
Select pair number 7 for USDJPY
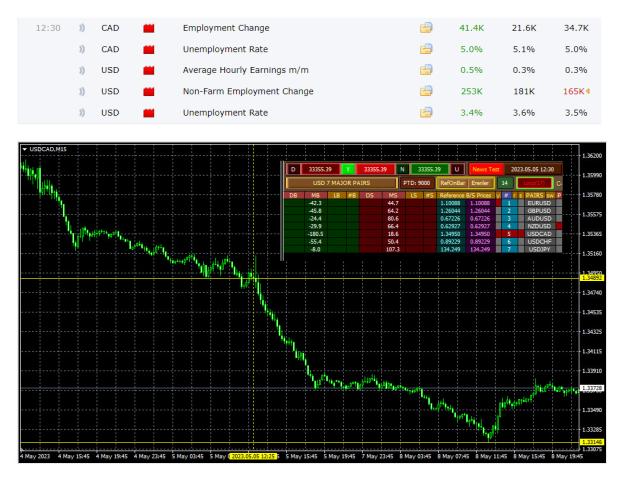click(509, 249)
